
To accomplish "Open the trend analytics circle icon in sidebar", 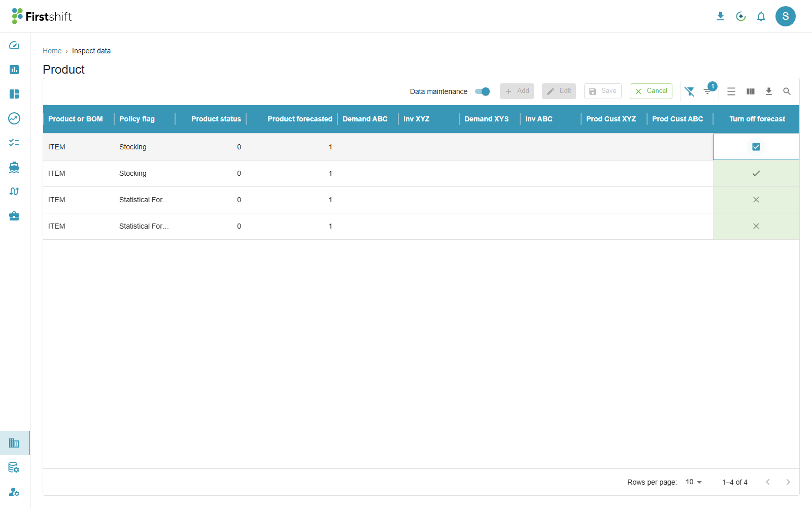I will point(14,118).
